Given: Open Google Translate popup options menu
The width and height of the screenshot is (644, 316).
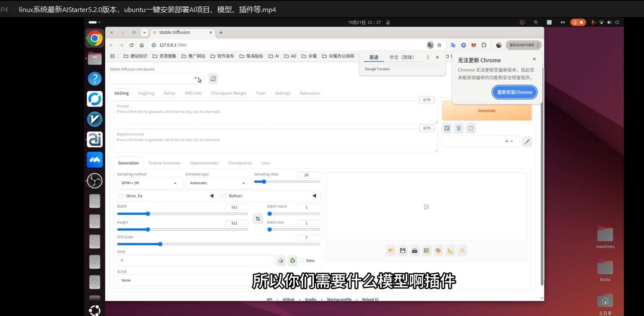Looking at the screenshot, I should point(428,57).
